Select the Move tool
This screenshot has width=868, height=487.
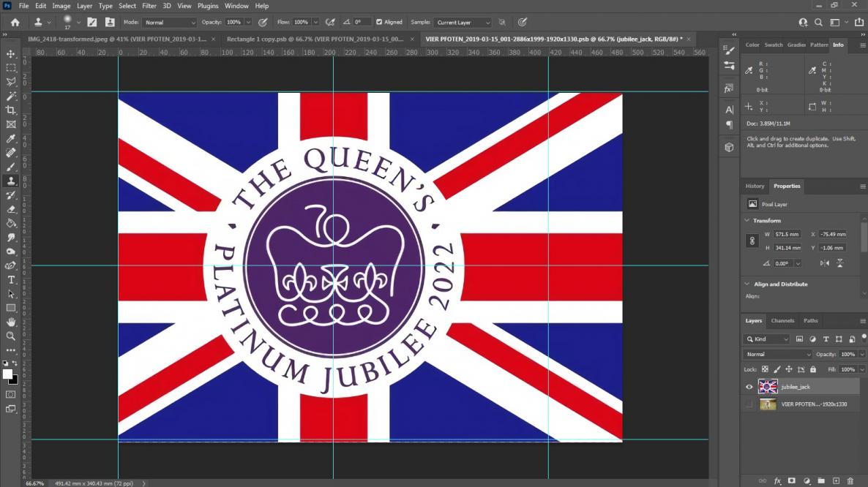10,53
